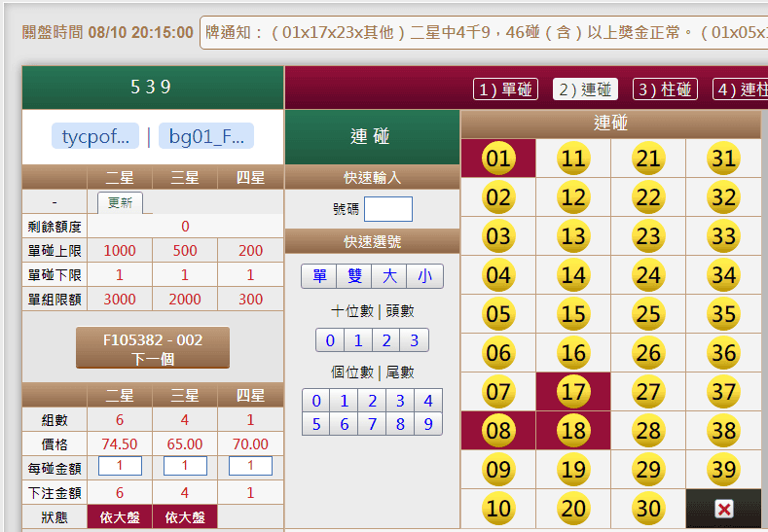Pick ball number 02
768x532 pixels.
click(498, 197)
